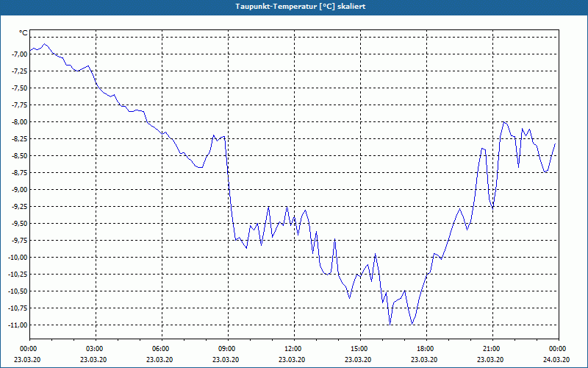Click the -9,25 y-axis label
Image resolution: width=588 pixels, height=368 pixels.
(x=20, y=206)
